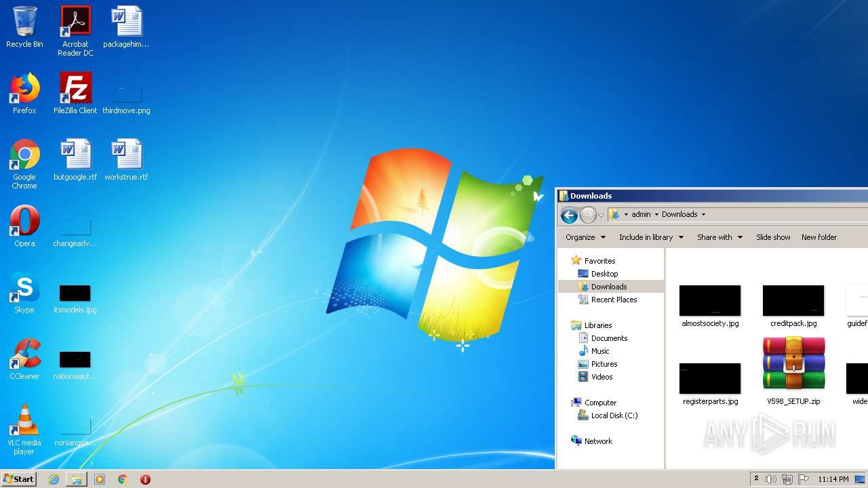The width and height of the screenshot is (868, 488).
Task: Open the Videos library
Action: point(601,377)
